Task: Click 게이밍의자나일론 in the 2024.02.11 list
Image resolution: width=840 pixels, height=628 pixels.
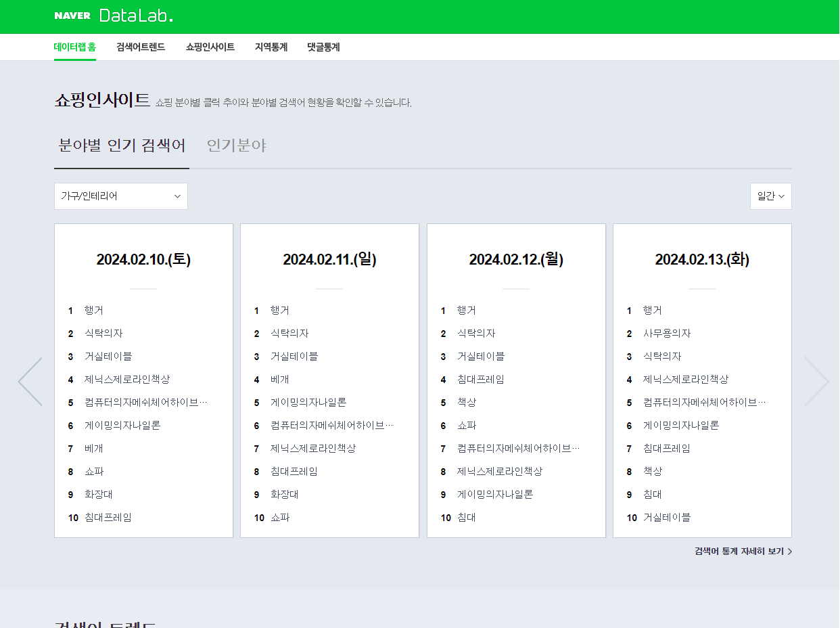Action: [x=308, y=403]
